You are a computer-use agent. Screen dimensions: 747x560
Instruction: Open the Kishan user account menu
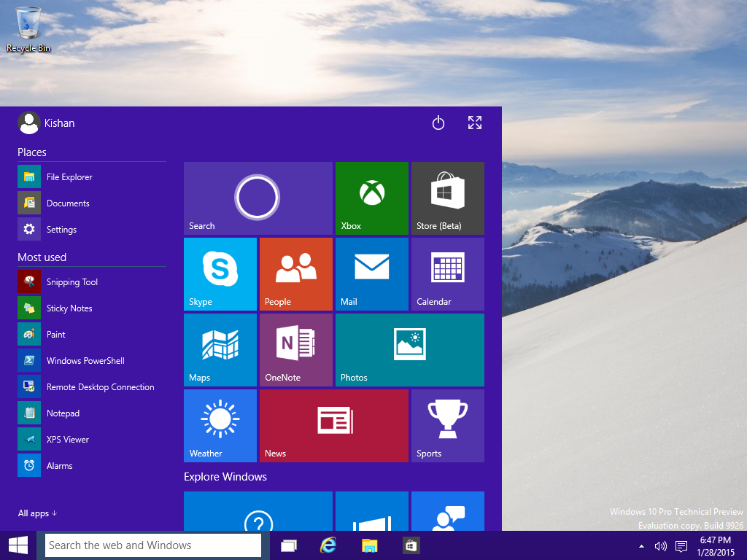(x=47, y=122)
